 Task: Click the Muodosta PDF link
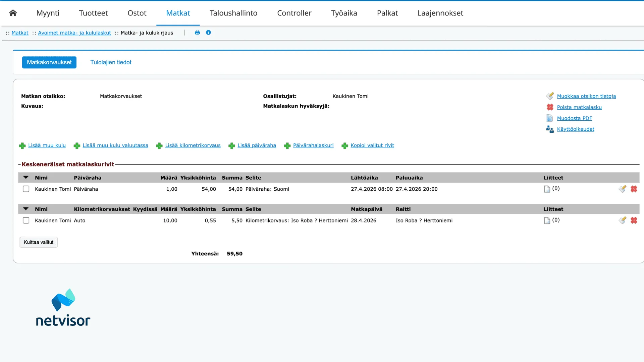[575, 118]
